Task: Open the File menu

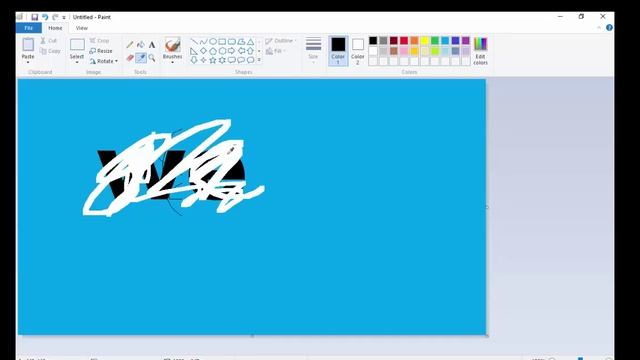Action: click(29, 28)
